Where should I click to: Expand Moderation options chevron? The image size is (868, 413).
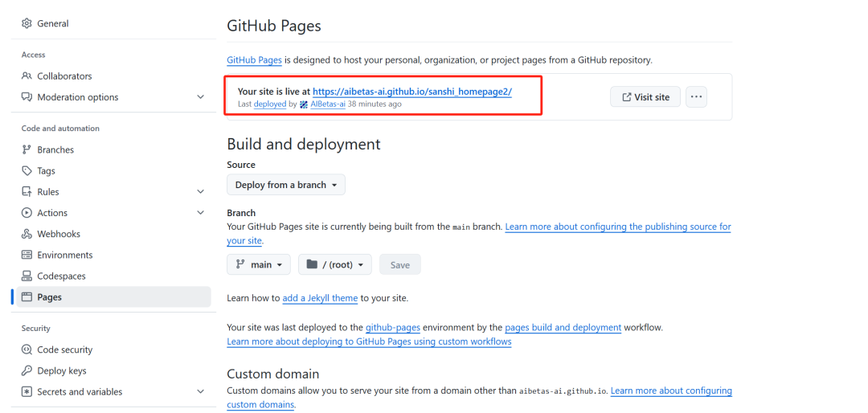(200, 97)
